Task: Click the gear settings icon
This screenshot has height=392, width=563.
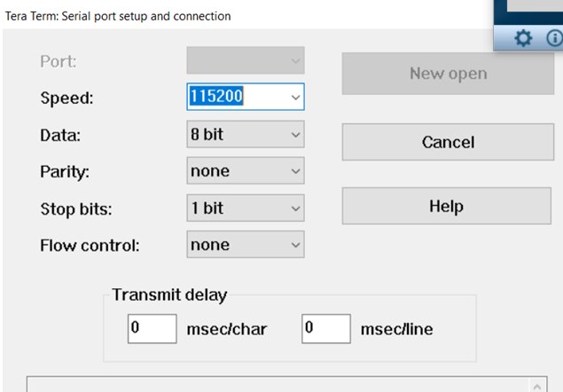Action: [x=523, y=38]
